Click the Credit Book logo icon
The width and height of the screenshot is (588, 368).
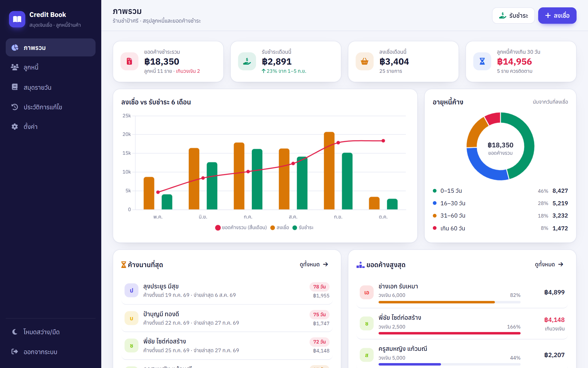(17, 19)
